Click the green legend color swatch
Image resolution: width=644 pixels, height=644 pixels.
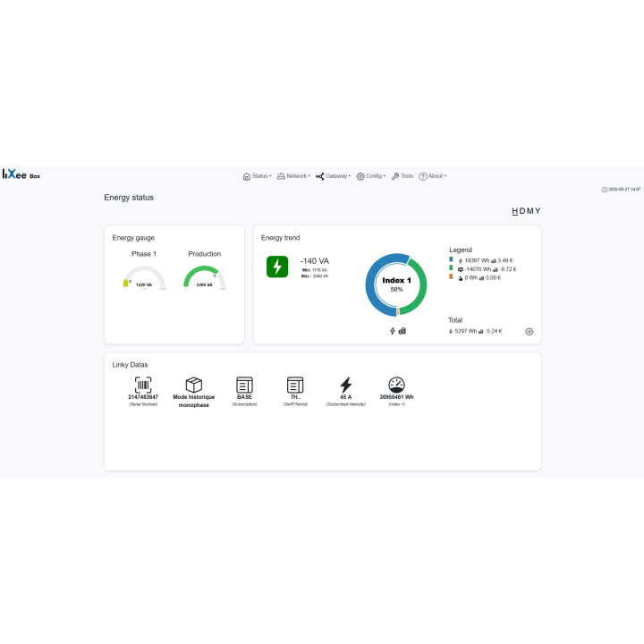451,267
